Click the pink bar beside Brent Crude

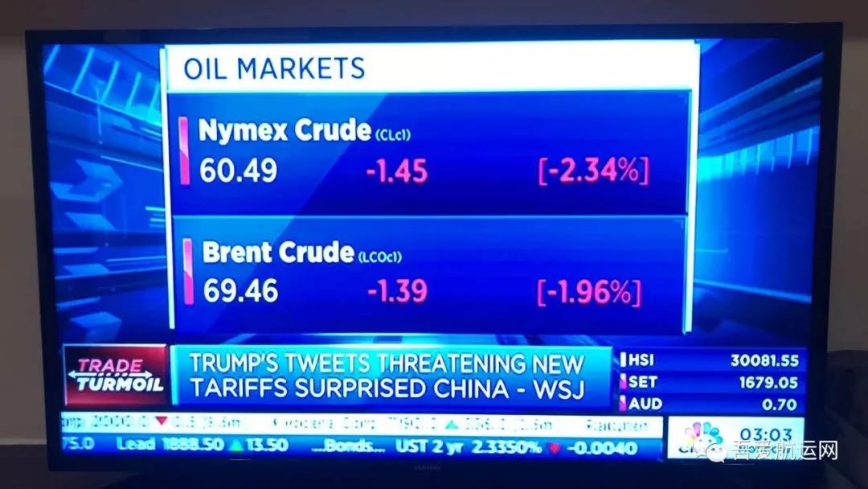point(188,271)
